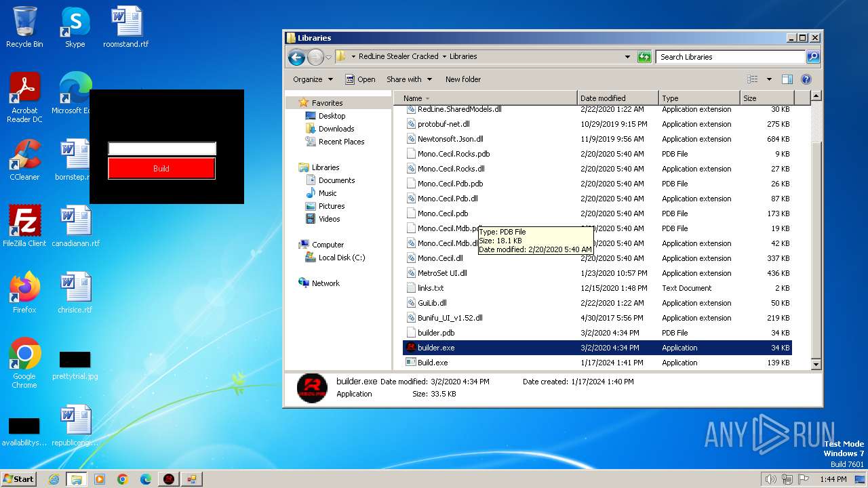Screen dimensions: 868x488
Task: Change your view icon in toolbar
Action: click(752, 79)
